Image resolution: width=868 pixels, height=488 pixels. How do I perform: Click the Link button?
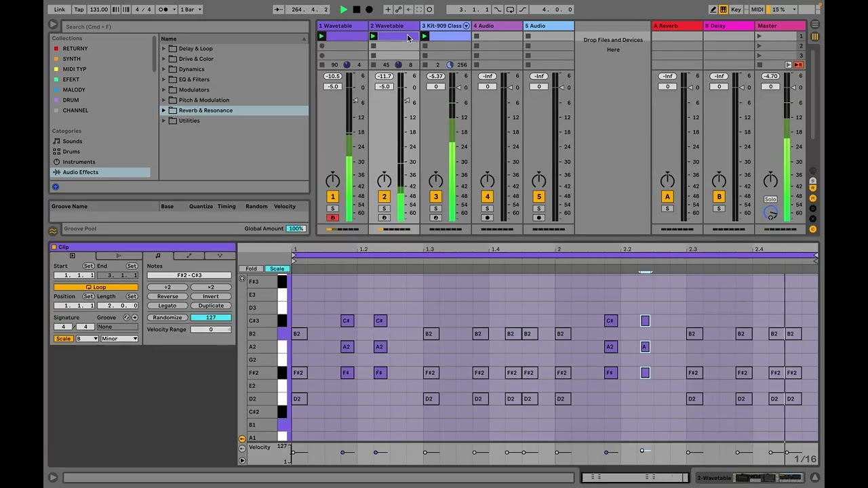60,9
